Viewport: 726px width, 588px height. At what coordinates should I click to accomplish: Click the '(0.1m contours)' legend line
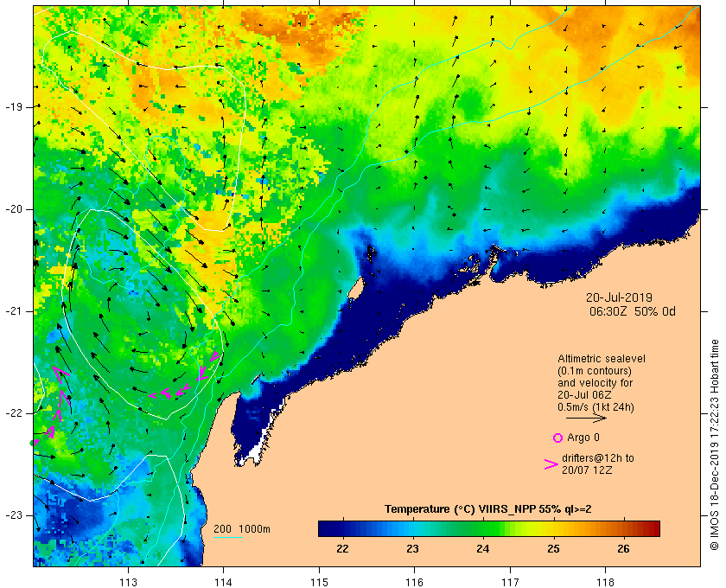pos(595,371)
